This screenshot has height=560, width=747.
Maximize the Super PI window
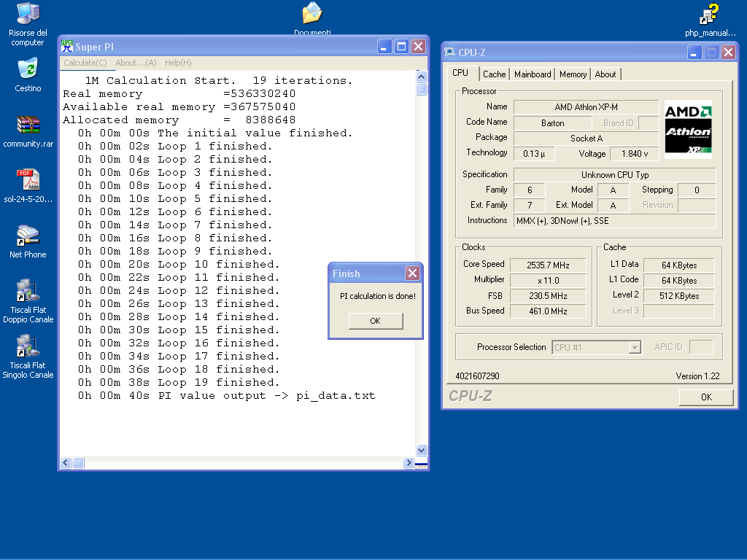tap(402, 46)
